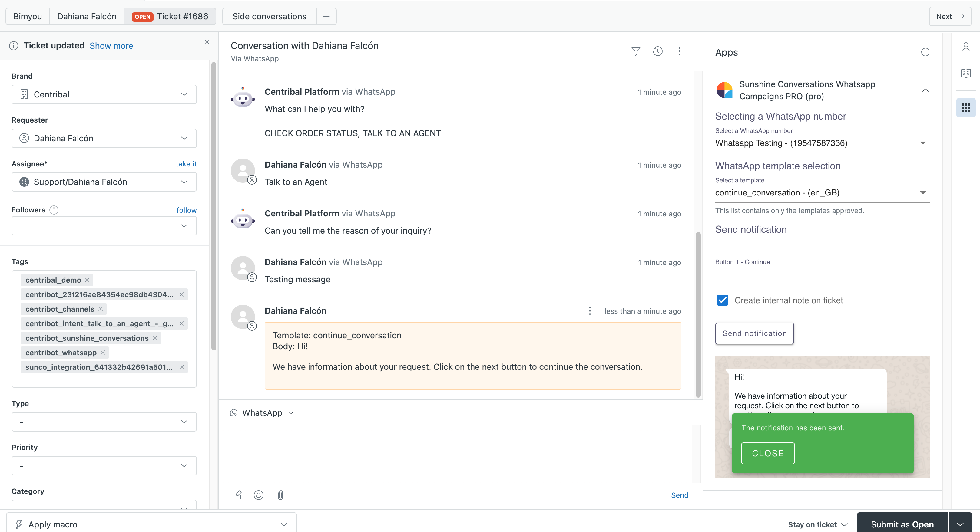Open the knowledge base book icon
The image size is (980, 532).
click(x=966, y=73)
